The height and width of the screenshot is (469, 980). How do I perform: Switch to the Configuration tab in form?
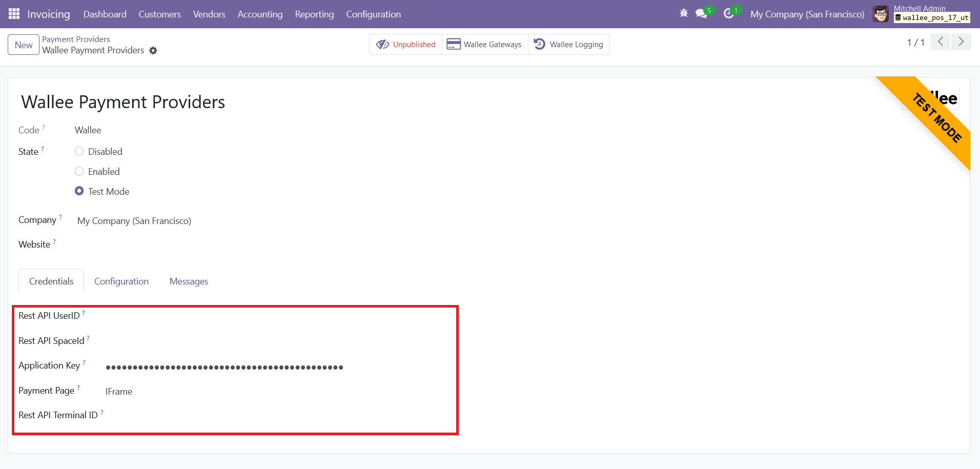coord(121,281)
